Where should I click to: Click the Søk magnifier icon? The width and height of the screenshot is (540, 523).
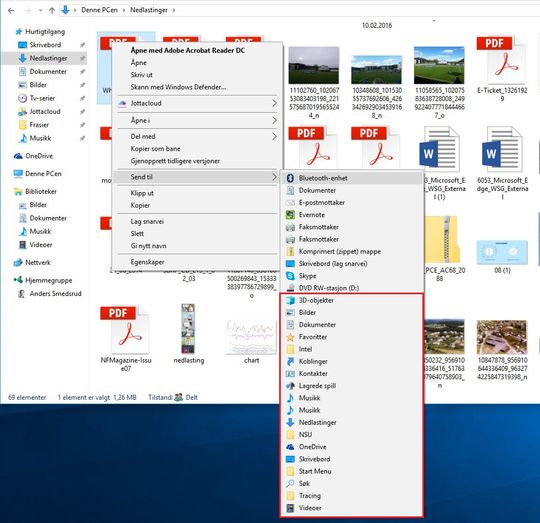[290, 483]
